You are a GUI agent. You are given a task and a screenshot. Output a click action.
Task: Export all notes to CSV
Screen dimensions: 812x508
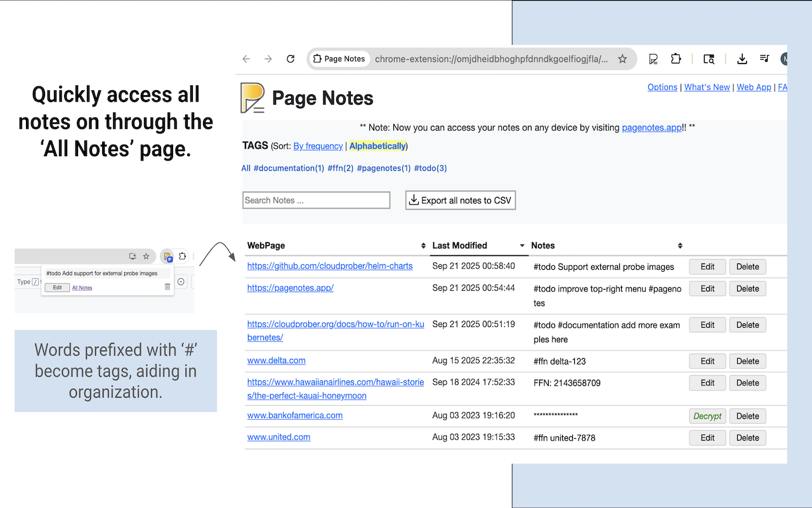[461, 200]
